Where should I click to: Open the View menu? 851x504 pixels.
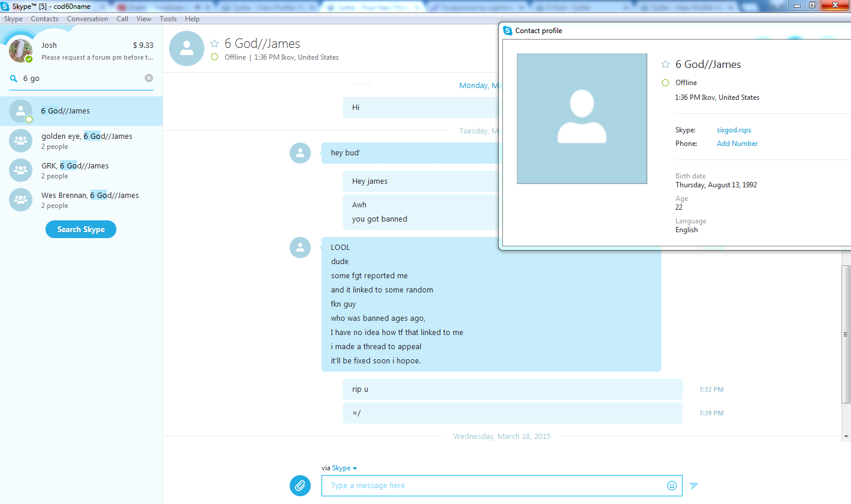pyautogui.click(x=144, y=19)
